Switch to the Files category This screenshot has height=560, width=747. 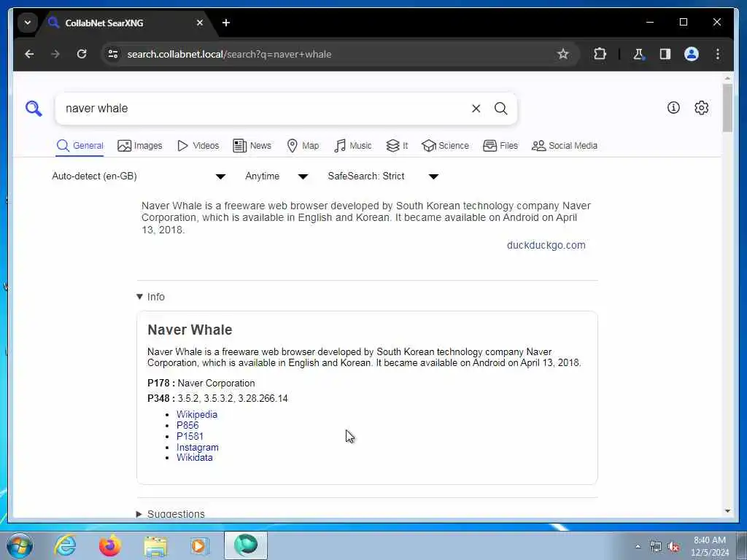click(500, 146)
